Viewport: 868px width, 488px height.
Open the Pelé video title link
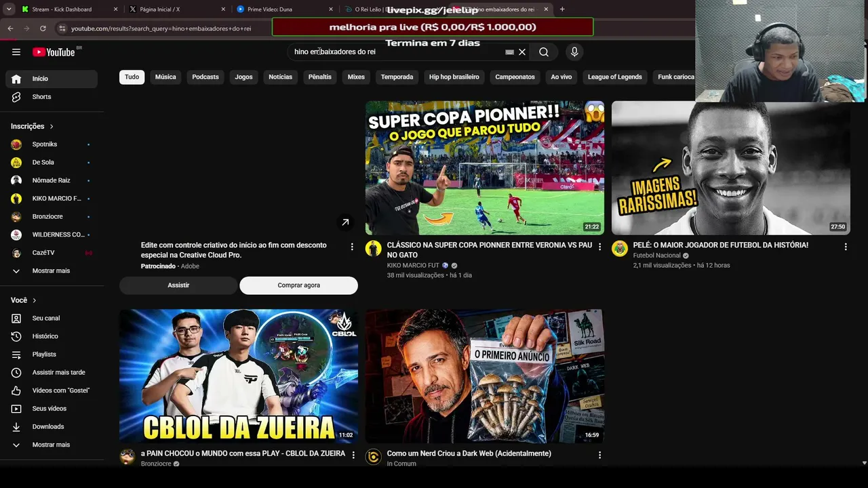click(721, 245)
